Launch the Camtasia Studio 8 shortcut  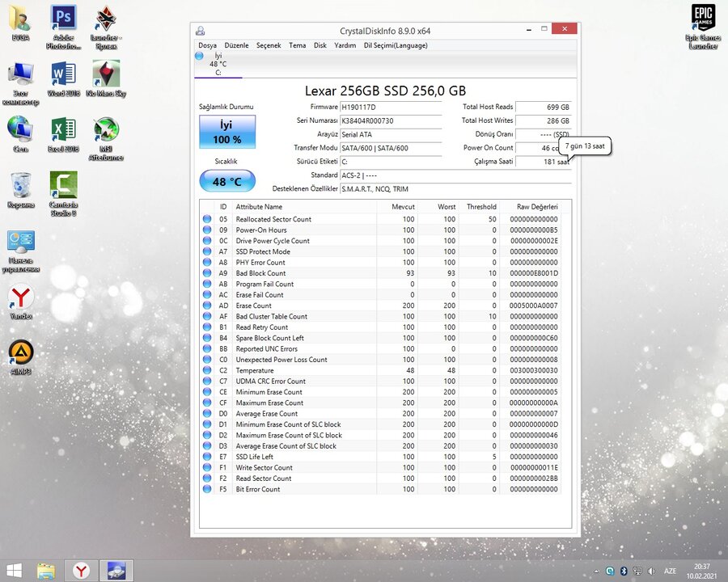click(63, 187)
